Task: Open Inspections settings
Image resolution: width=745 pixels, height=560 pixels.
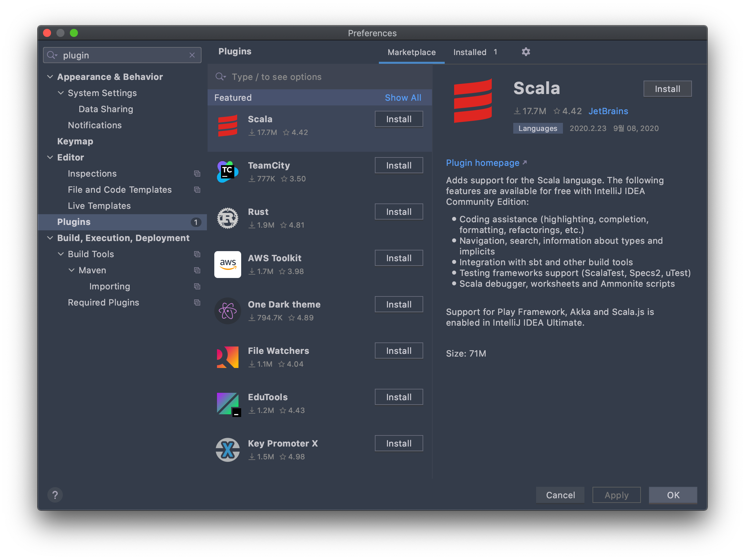Action: coord(92,174)
